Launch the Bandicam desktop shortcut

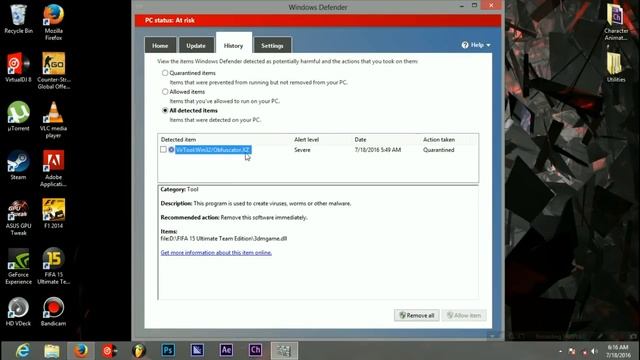coord(53,311)
